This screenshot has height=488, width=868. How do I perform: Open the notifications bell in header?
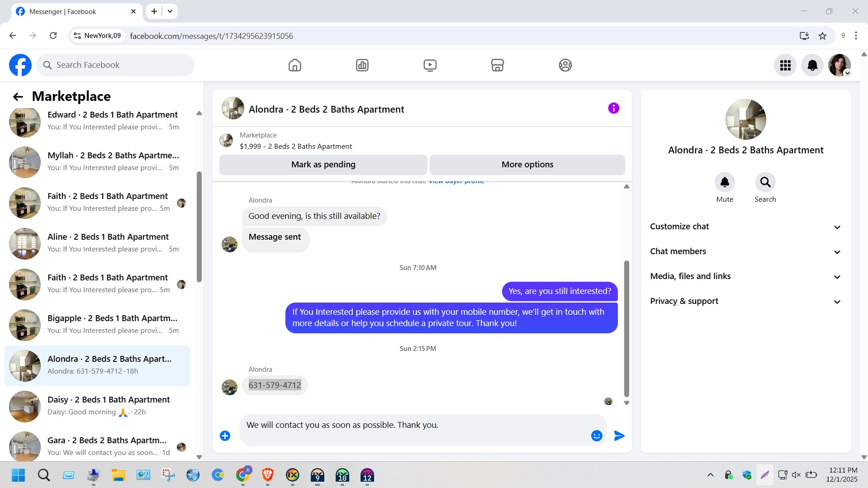tap(812, 65)
